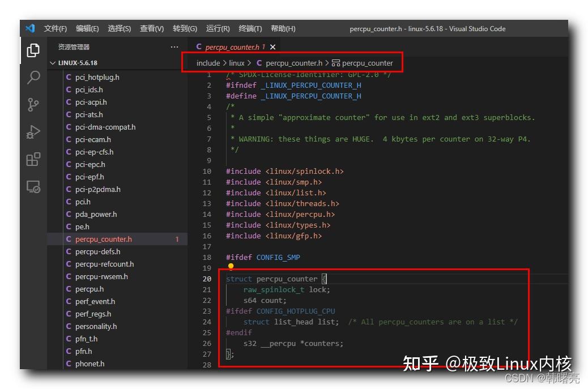The image size is (588, 389).
Task: Click the More Actions ellipsis in Explorer panel
Action: [174, 47]
